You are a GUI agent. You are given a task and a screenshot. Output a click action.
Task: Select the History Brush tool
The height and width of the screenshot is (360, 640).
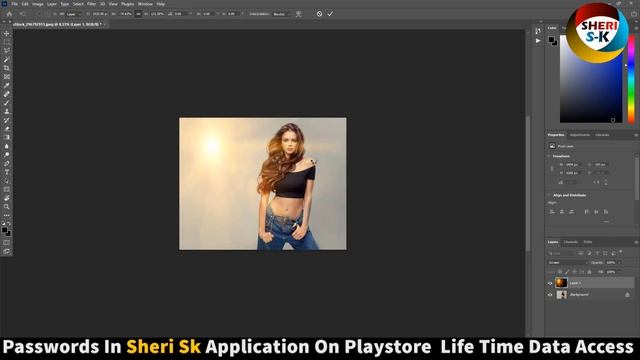(x=7, y=120)
